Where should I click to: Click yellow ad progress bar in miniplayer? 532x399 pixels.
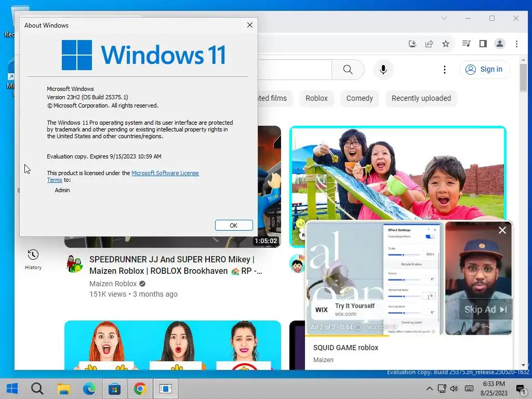(347, 336)
